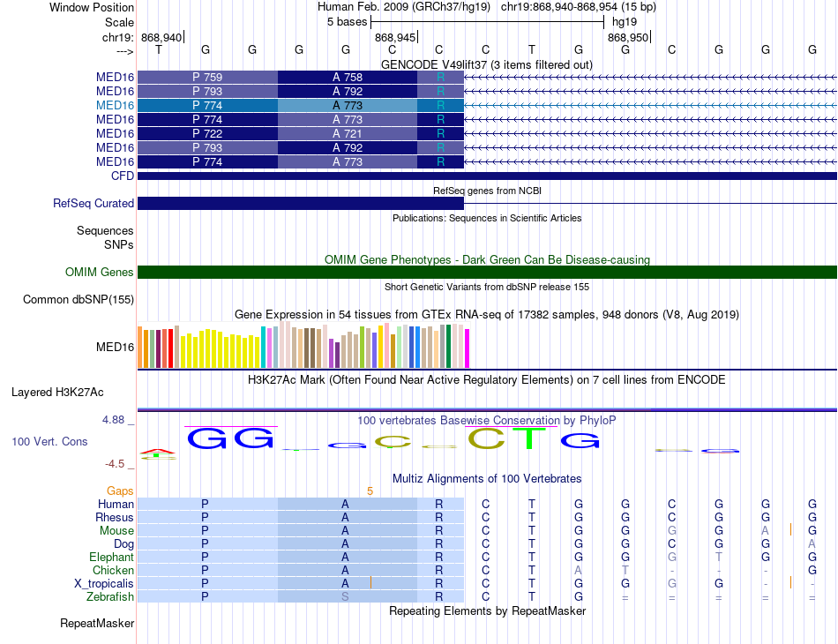
Task: Select the X_tropicalis alignment row label
Action: pyautogui.click(x=104, y=584)
